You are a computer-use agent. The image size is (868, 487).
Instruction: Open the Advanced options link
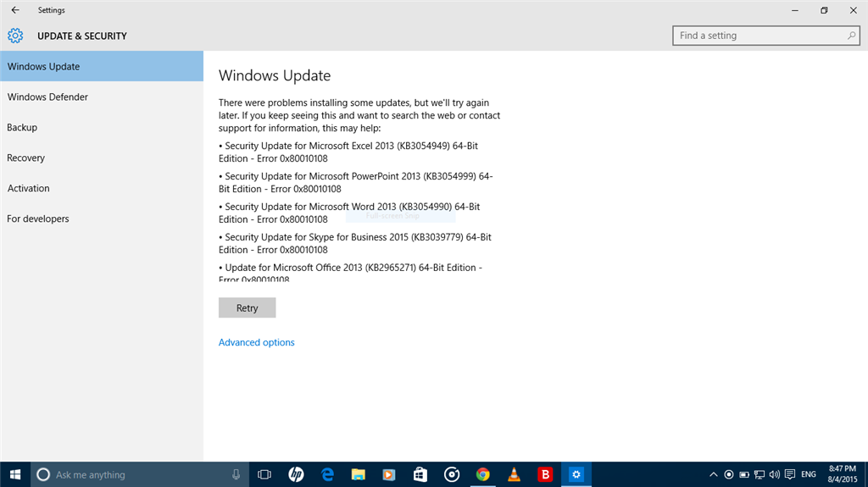pos(256,342)
